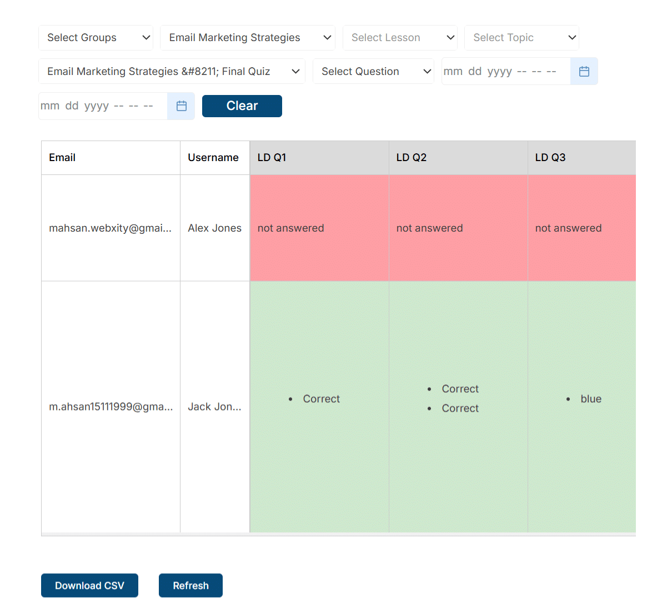Expand the Select Question dropdown
672x616 pixels.
(373, 71)
